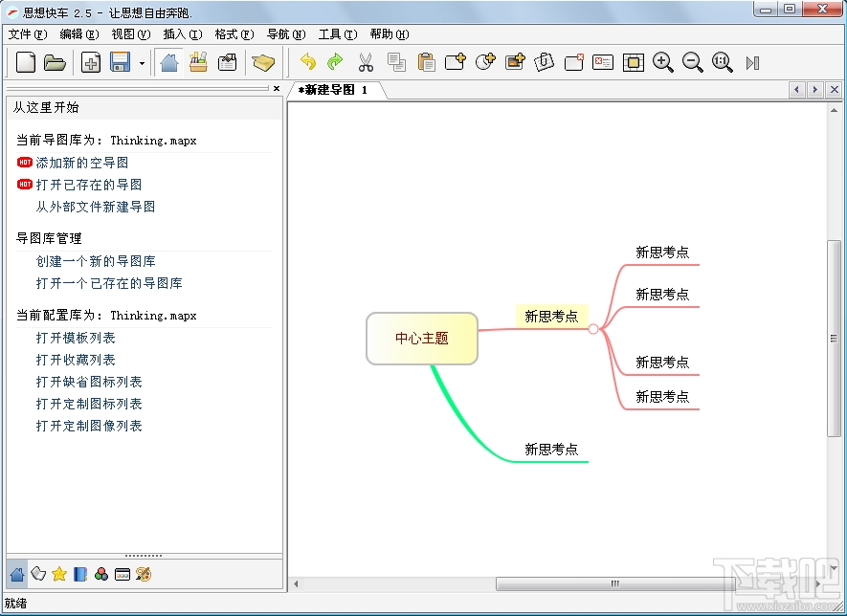The width and height of the screenshot is (847, 616).
Task: Open the 工具(T) menu
Action: pos(338,34)
